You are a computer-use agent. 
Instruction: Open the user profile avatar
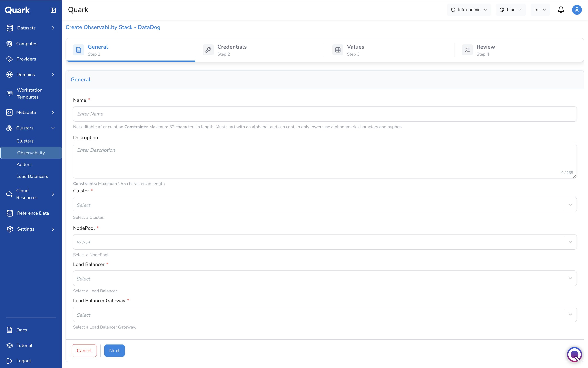[x=577, y=10]
